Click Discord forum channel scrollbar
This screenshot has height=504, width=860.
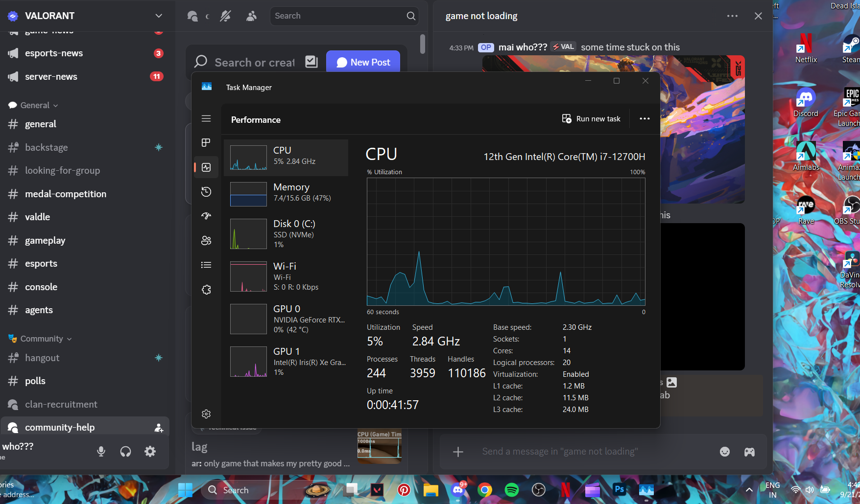click(x=423, y=44)
